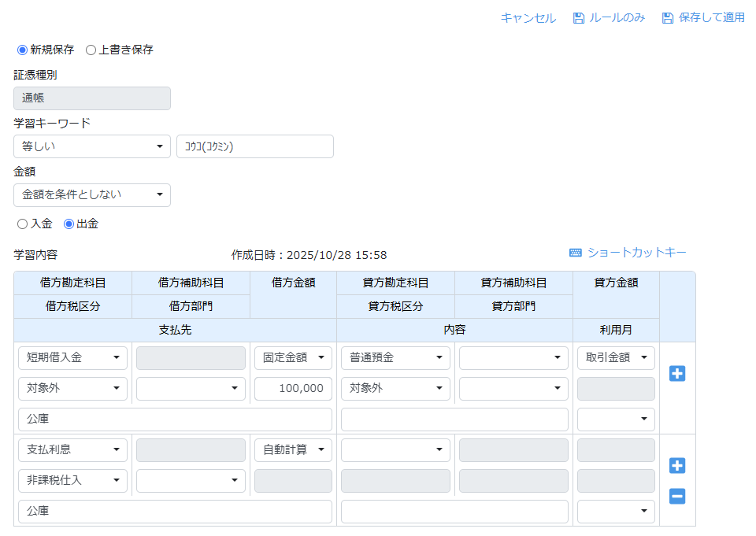Click the keyboard icon for ショートカットキー
Viewport: 756px width, 536px height.
coord(575,253)
